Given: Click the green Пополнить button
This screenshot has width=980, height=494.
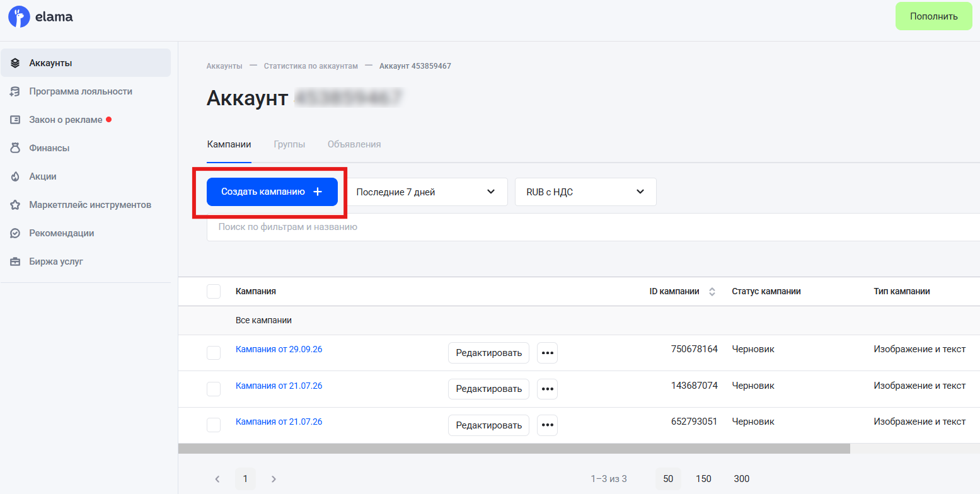Looking at the screenshot, I should 934,16.
